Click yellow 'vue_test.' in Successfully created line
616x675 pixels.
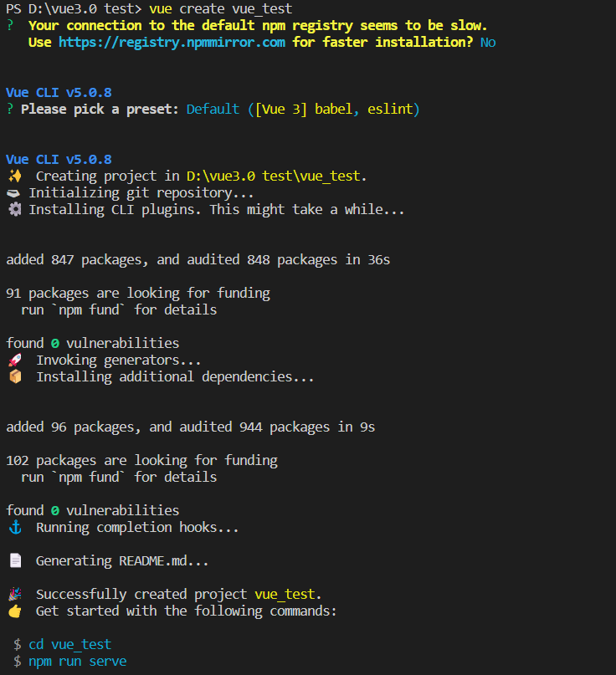[x=288, y=594]
